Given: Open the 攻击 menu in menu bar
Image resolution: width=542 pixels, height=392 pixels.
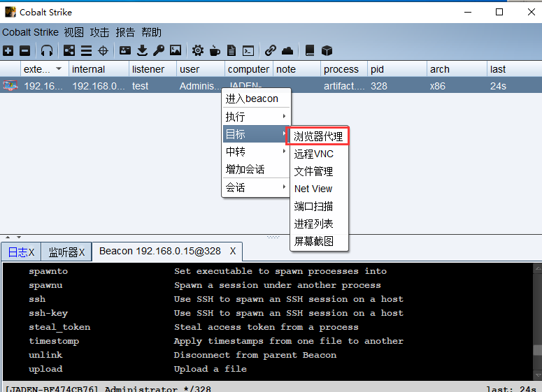Looking at the screenshot, I should tap(100, 32).
